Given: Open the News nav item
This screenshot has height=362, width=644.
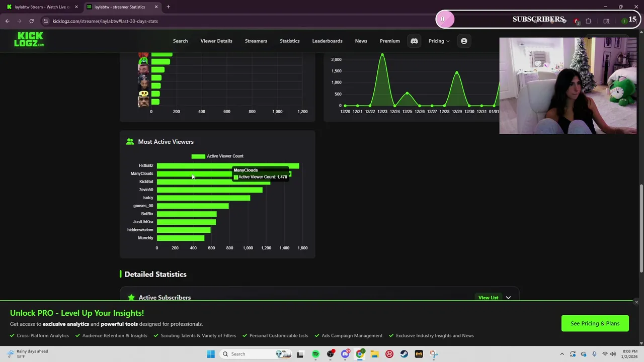Looking at the screenshot, I should [361, 41].
